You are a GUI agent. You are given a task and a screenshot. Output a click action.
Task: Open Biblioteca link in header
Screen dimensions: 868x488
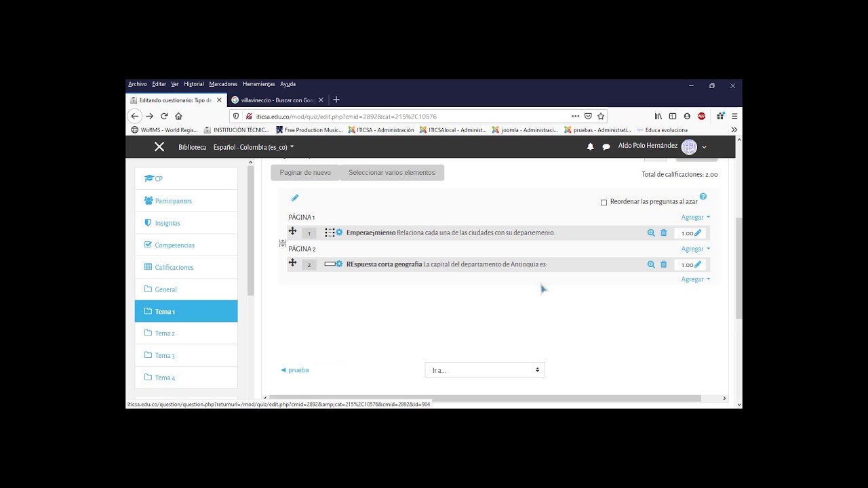[x=192, y=147]
